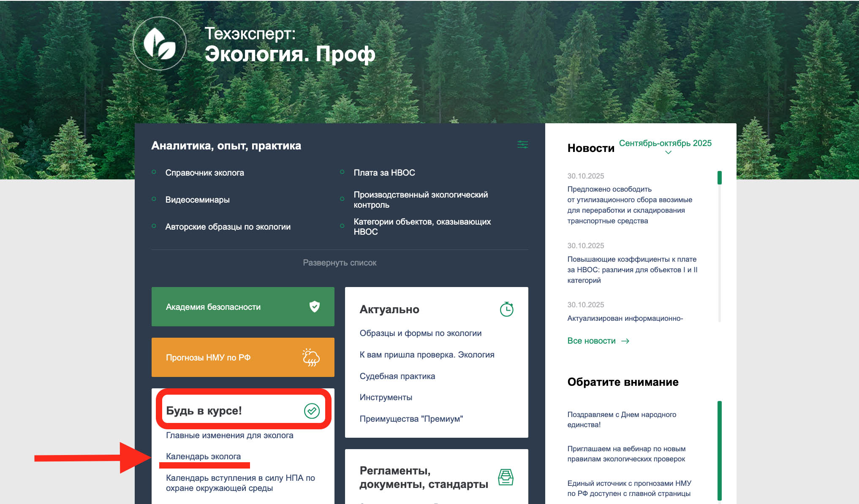Open the Календарь эколога link
Viewport: 859px width, 504px height.
tap(203, 456)
